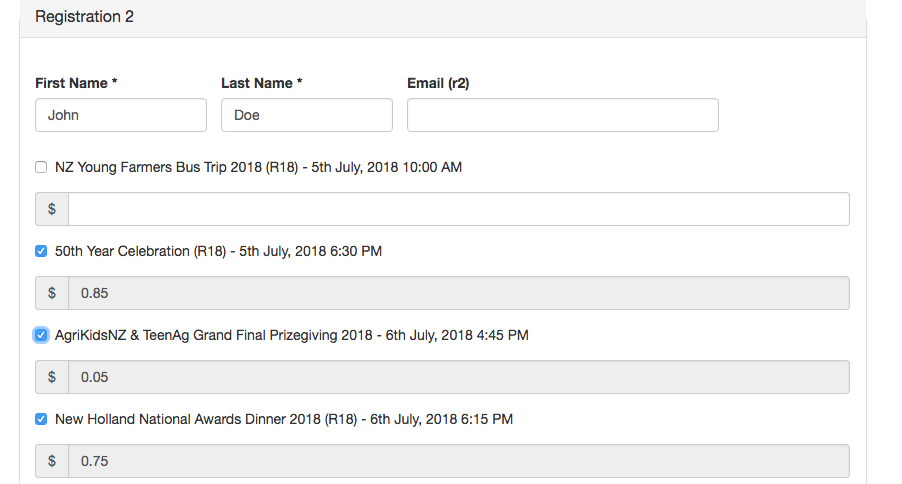This screenshot has height=484, width=902.
Task: Click the Registration 2 panel header
Action: coord(84,17)
